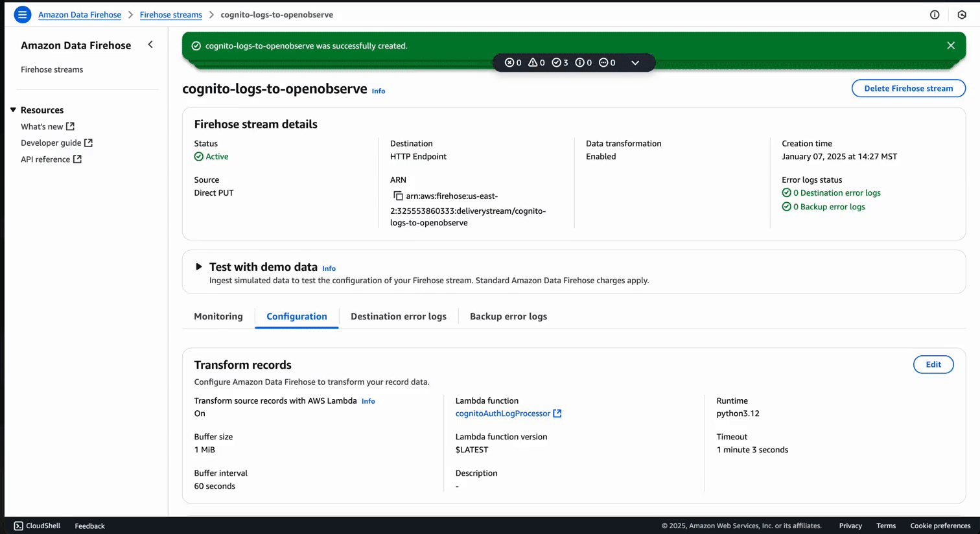Open CloudShell from the bottom taskbar
Screen dimensions: 980x534
[37, 526]
